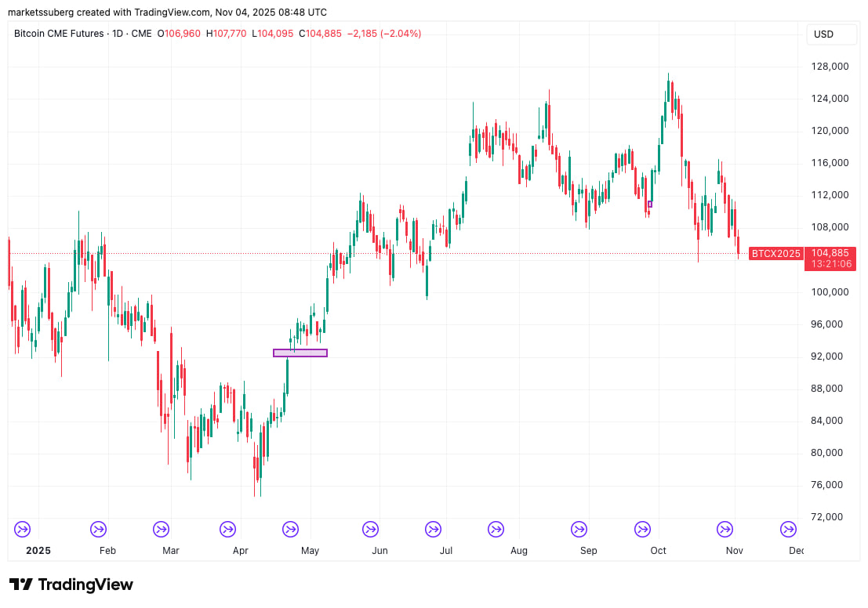Viewport: 868px width, 608px height.
Task: Click the red BTCX2025 symbol label
Action: (775, 253)
